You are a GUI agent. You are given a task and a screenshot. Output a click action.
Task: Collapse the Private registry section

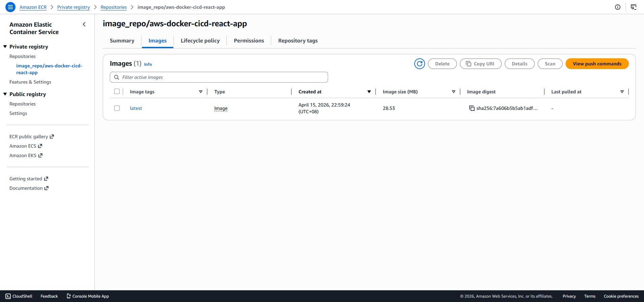5,47
